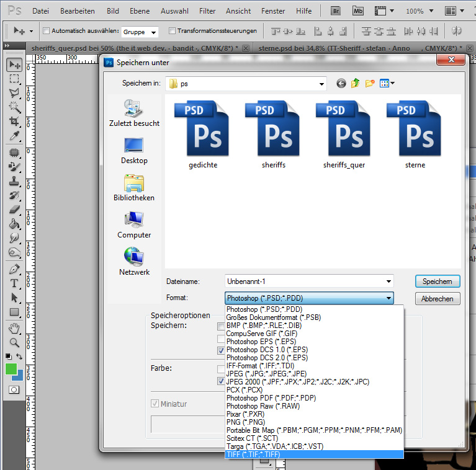Select the Move tool in the toolbox
Image resolution: width=476 pixels, height=470 pixels.
click(14, 64)
